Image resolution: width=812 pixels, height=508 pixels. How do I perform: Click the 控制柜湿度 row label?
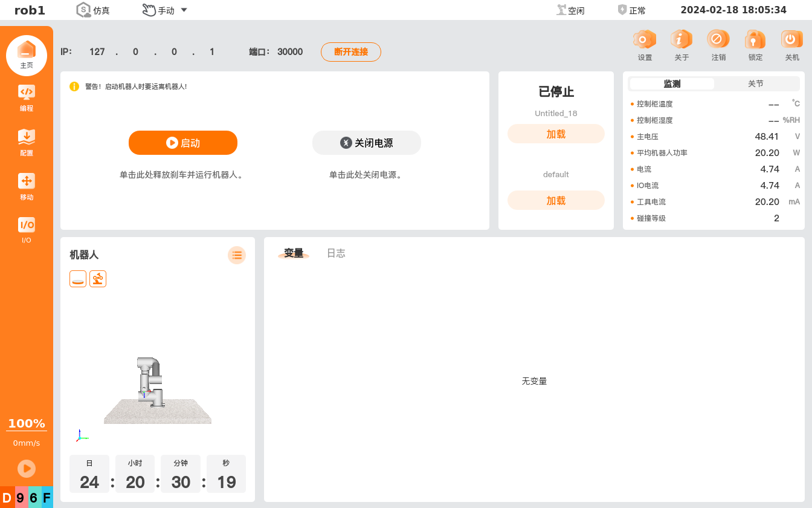coord(654,120)
